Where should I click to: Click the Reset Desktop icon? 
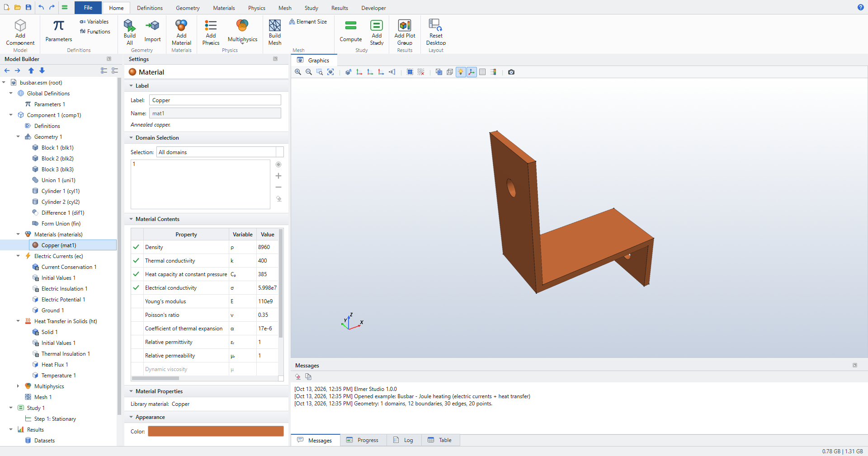click(x=436, y=25)
